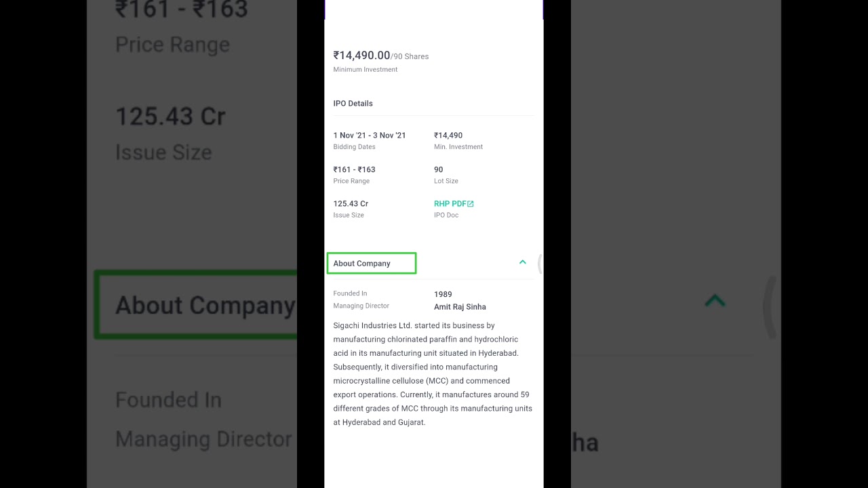
Task: Click the ₹14,490.00 minimum investment amount
Action: click(361, 56)
